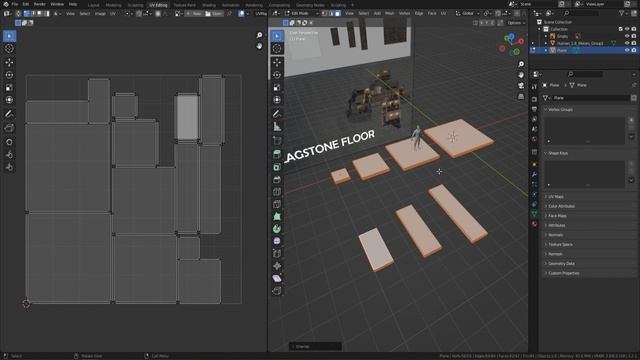640x360 pixels.
Task: Open the Options dropdown in the 3D viewport
Action: point(516,23)
